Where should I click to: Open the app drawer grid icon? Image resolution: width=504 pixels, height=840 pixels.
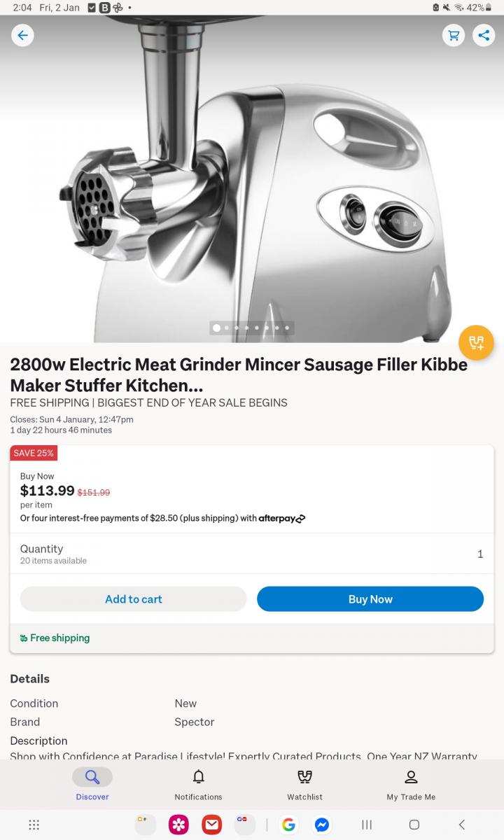click(34, 825)
